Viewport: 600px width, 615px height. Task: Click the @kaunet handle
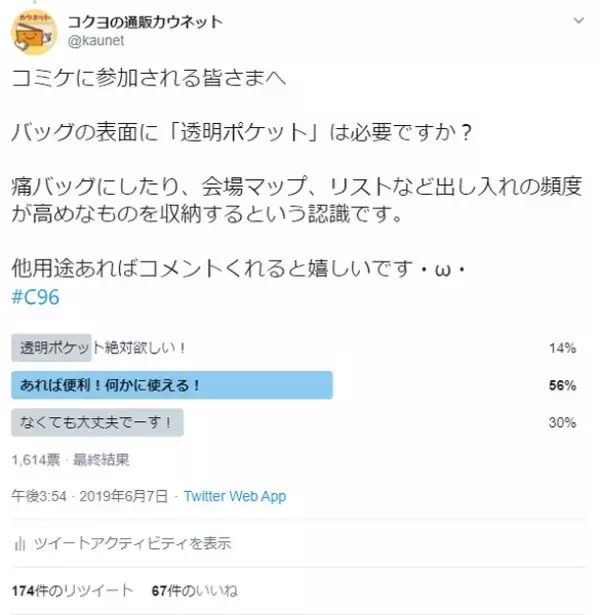95,41
